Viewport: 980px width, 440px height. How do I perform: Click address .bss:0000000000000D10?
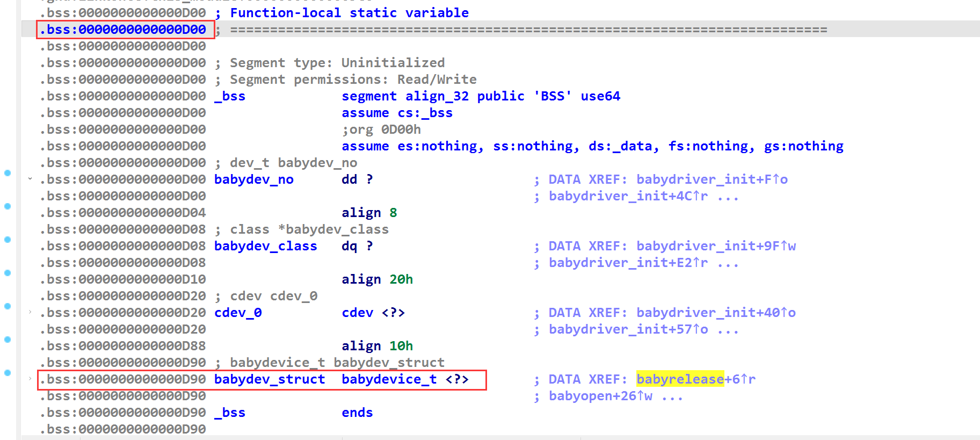[123, 279]
